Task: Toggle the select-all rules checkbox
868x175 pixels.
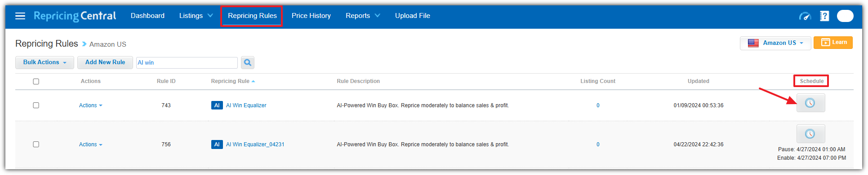Action: 36,82
